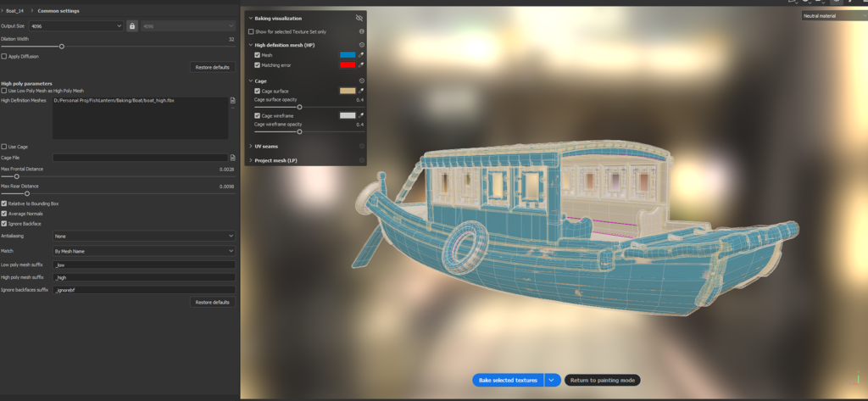Screen dimensions: 868x401
Task: Enable the Apply Diffusion checkbox
Action: 4,57
